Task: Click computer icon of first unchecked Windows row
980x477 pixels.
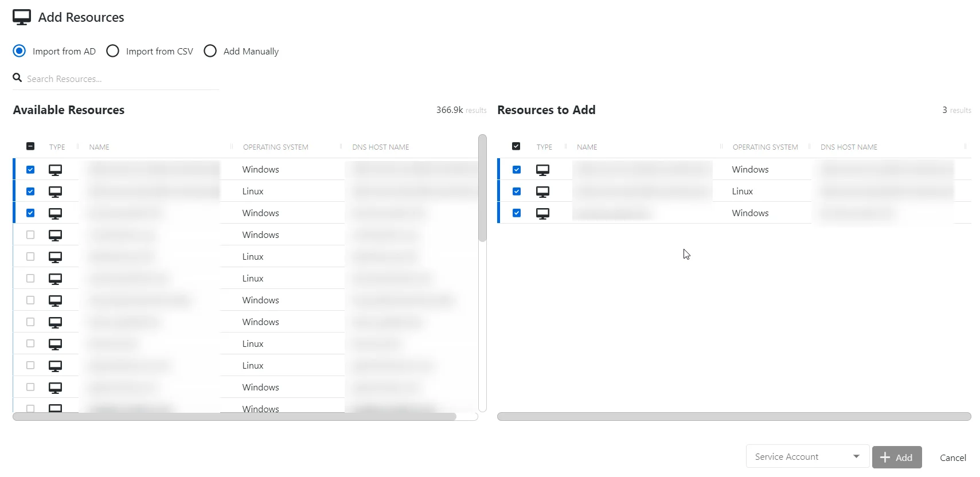Action: click(x=55, y=235)
